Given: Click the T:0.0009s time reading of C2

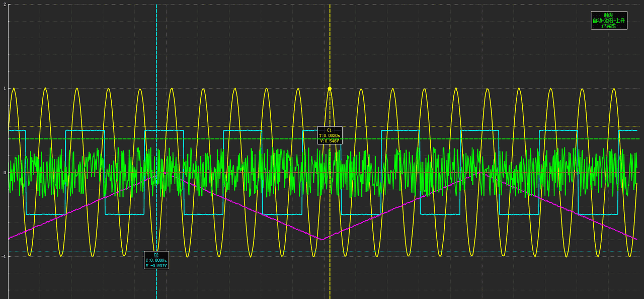Looking at the screenshot, I should [x=156, y=260].
